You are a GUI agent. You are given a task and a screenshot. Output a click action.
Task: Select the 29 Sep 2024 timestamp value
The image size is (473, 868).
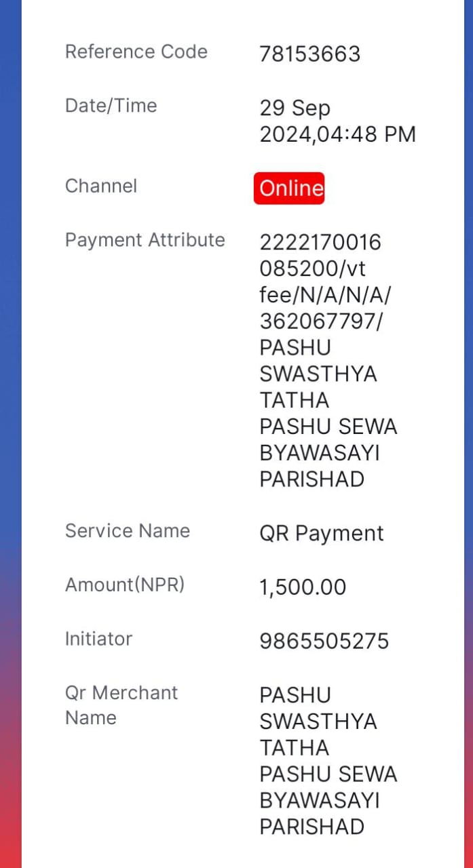coord(337,121)
